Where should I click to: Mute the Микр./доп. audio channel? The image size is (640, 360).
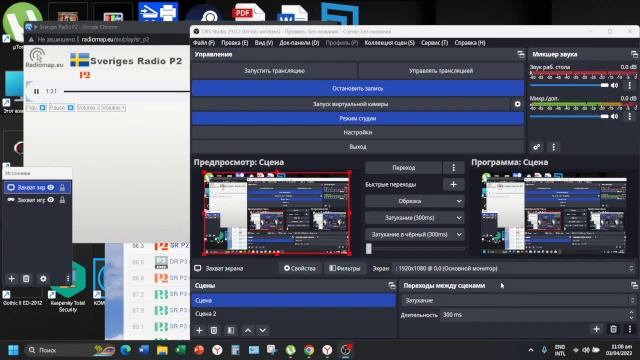(x=614, y=116)
